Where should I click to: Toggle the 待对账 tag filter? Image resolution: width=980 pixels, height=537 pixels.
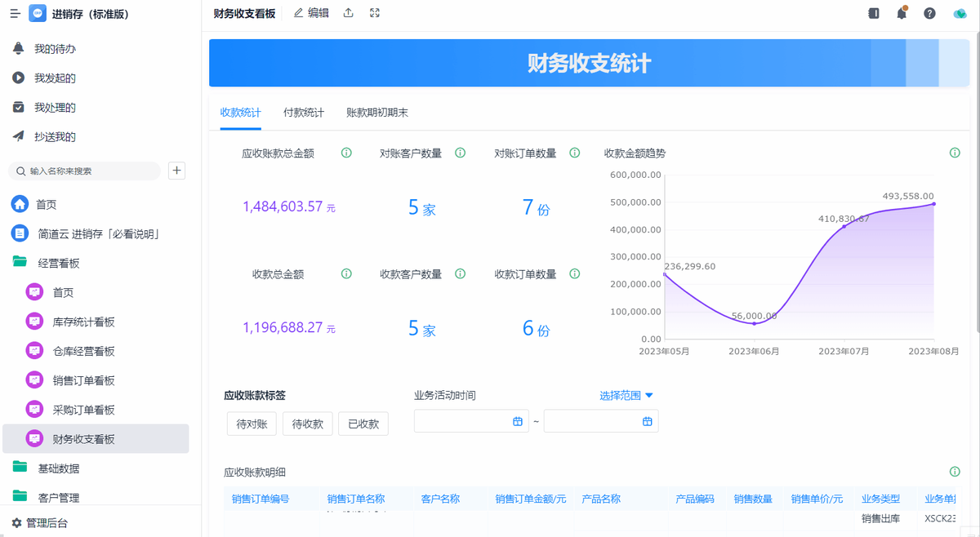pos(252,424)
